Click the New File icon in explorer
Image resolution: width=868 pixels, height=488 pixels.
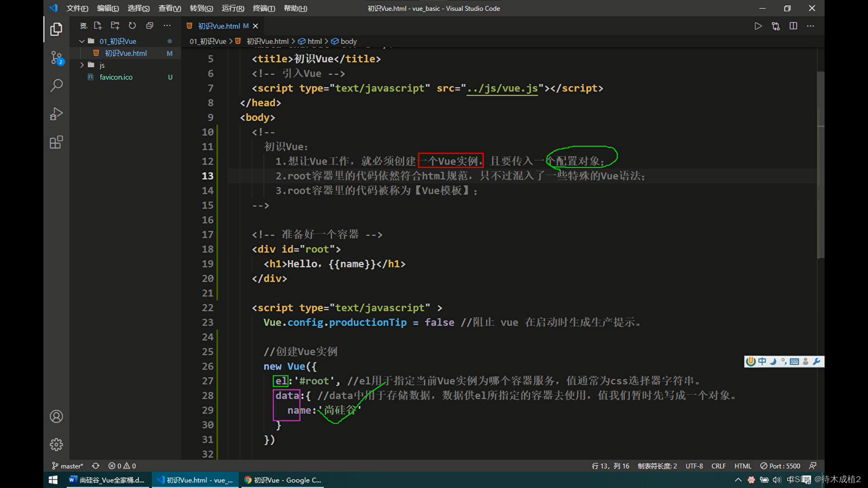tap(98, 26)
